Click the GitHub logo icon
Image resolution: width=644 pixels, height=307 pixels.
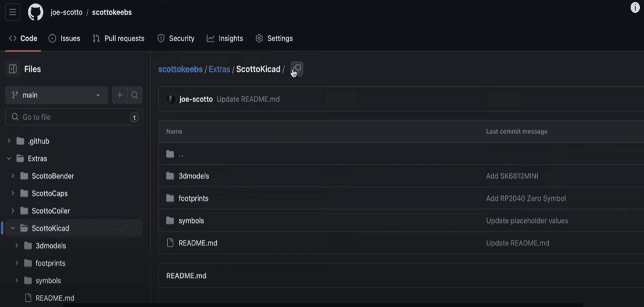click(35, 12)
